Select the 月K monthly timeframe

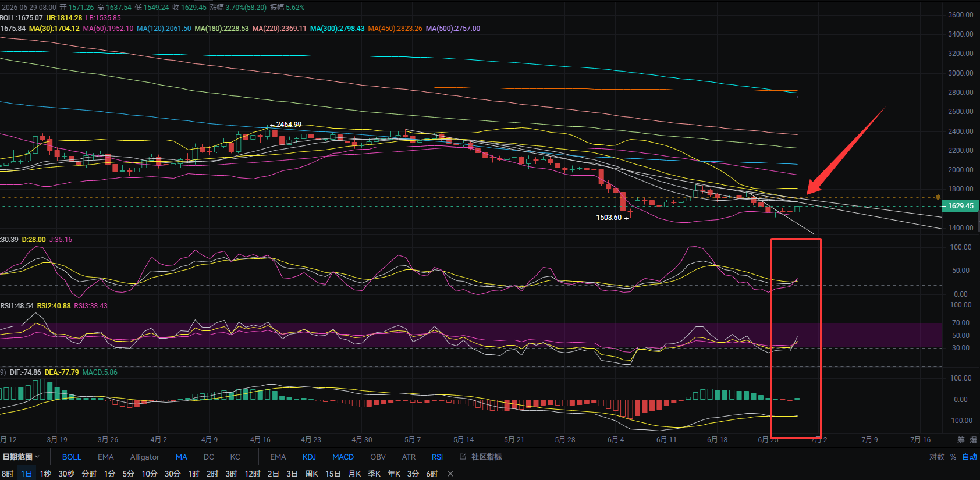point(354,474)
